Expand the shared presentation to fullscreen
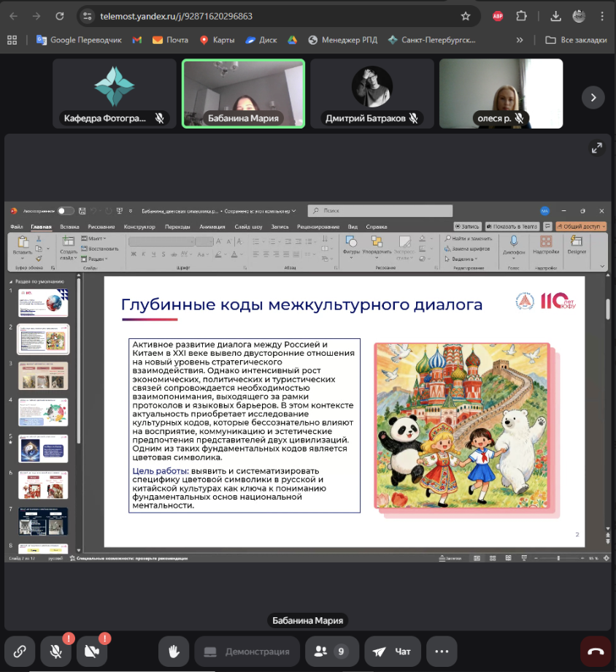The width and height of the screenshot is (616, 672). tap(596, 149)
